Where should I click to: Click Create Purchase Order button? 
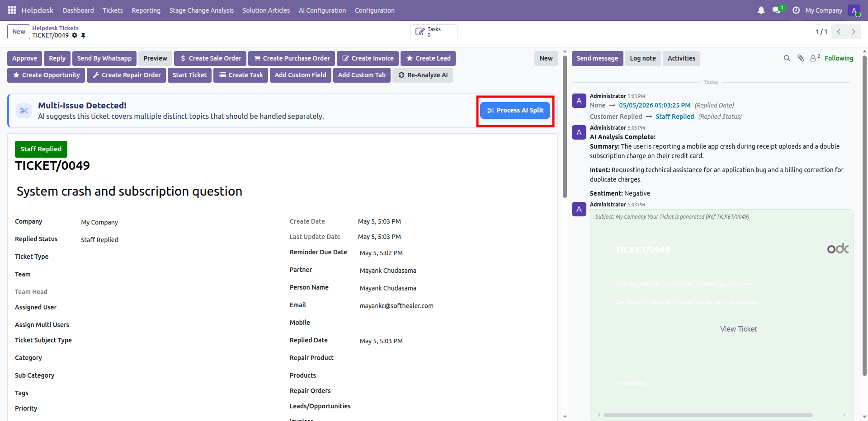tap(292, 58)
